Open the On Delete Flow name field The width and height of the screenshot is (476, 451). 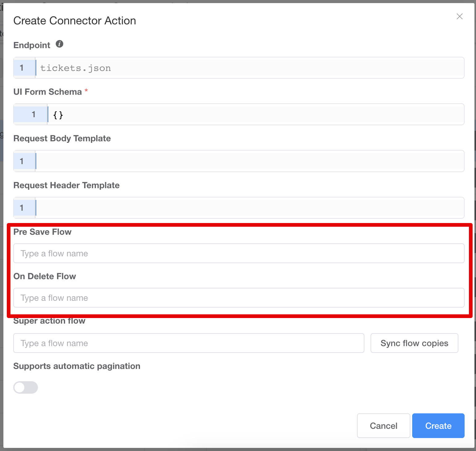point(239,298)
